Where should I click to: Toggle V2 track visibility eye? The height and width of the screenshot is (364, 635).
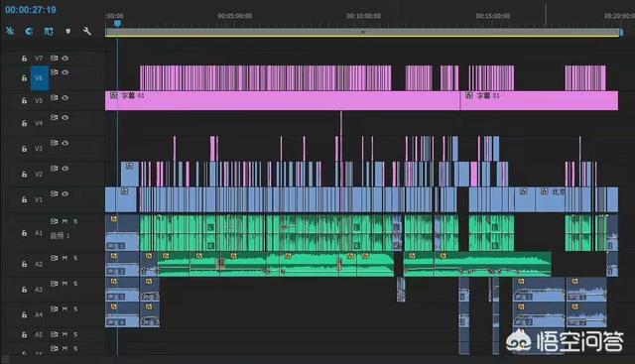coord(65,169)
